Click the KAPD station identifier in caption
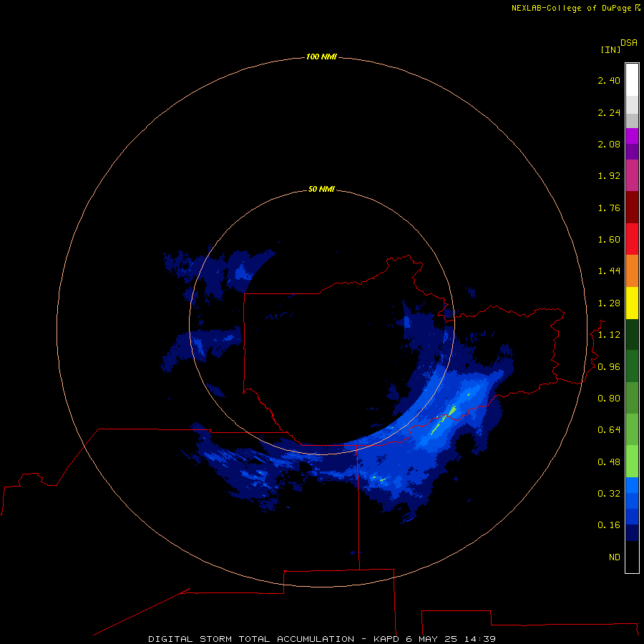 (386, 639)
